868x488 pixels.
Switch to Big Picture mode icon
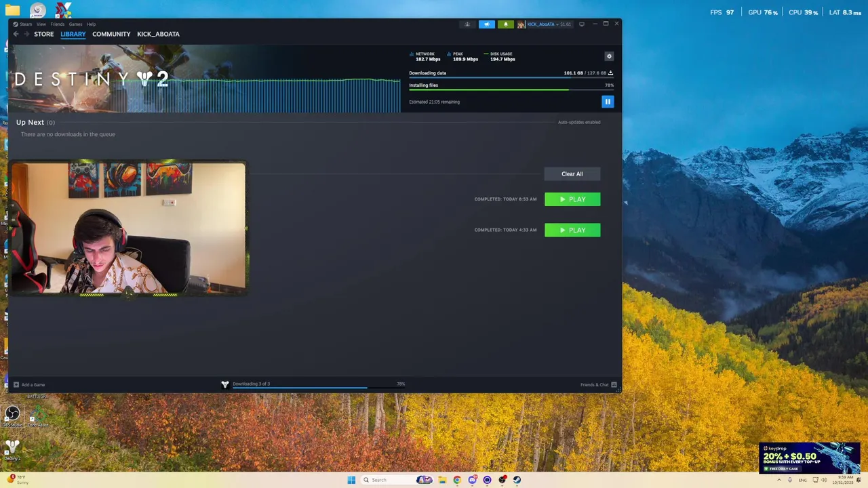click(581, 24)
